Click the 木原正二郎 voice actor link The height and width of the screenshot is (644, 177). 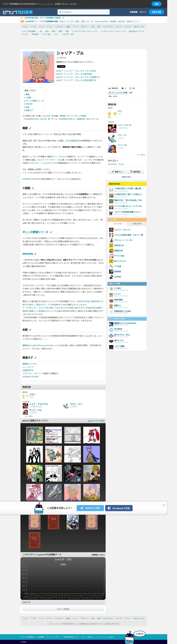pyautogui.click(x=30, y=116)
